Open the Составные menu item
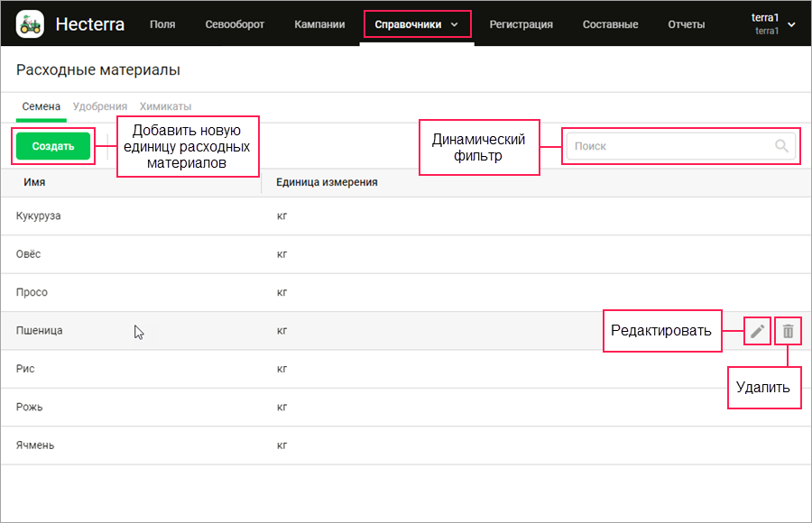 (610, 24)
